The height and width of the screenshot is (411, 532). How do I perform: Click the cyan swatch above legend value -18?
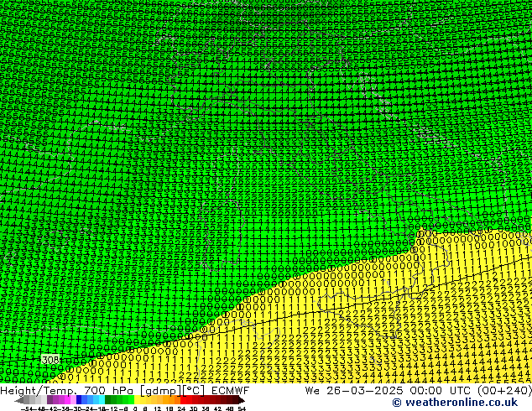coord(102,400)
